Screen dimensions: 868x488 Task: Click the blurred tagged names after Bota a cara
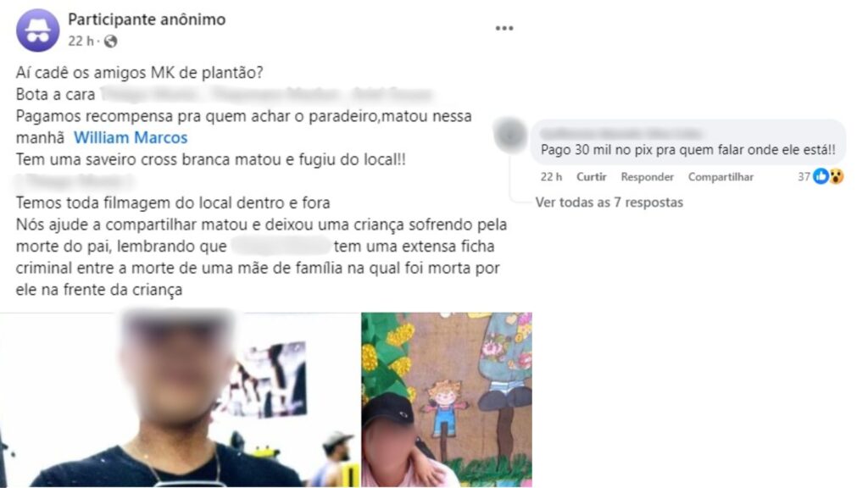pyautogui.click(x=265, y=95)
